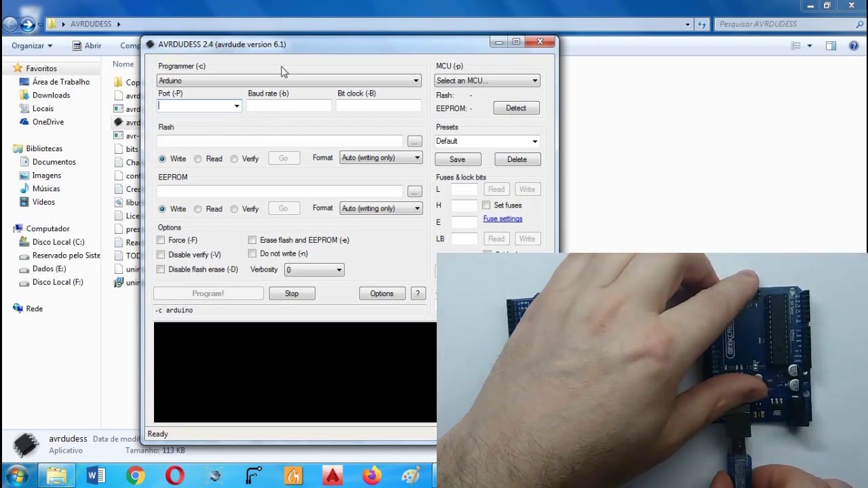Check Disable flash erase (-D)
868x488 pixels.
[x=161, y=269]
